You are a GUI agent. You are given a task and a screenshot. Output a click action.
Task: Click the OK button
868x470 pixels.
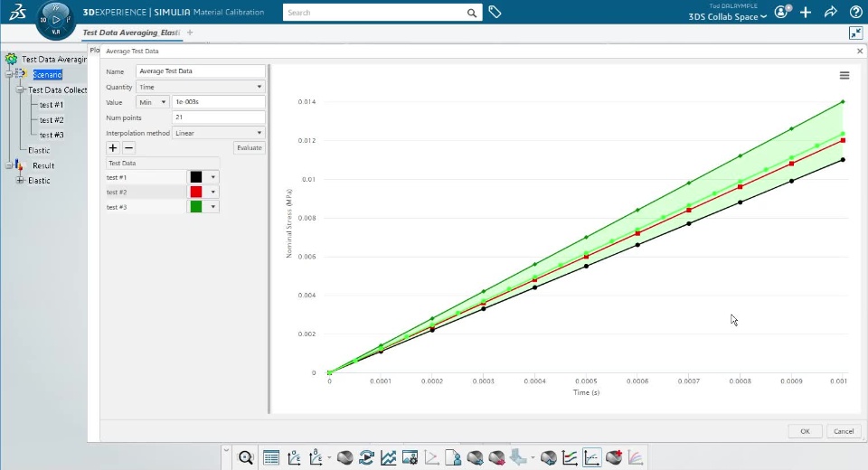pyautogui.click(x=805, y=431)
